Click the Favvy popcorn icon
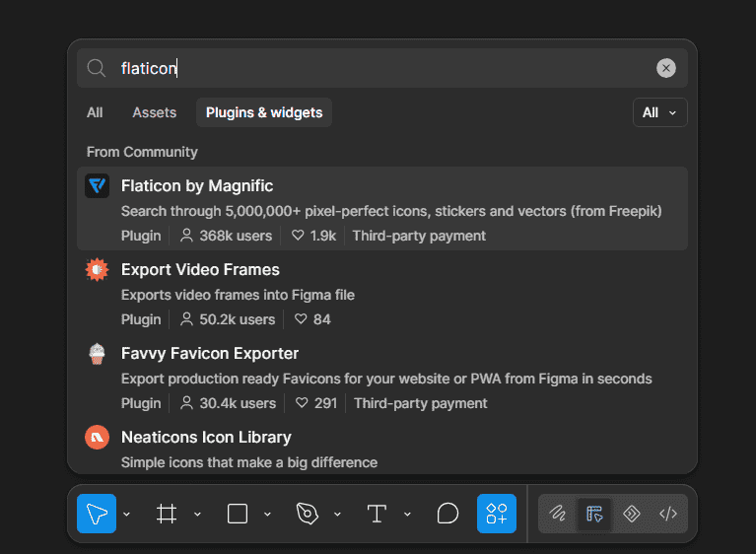The height and width of the screenshot is (554, 756). point(97,354)
